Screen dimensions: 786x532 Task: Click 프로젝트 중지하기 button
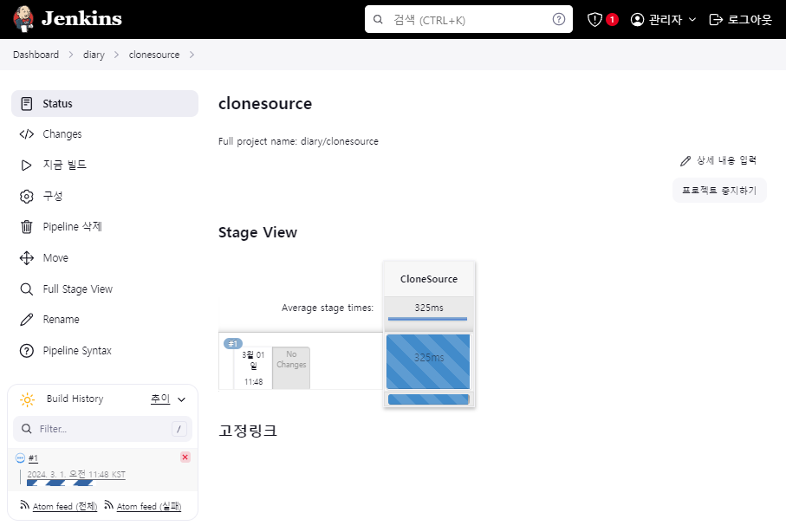click(x=719, y=191)
